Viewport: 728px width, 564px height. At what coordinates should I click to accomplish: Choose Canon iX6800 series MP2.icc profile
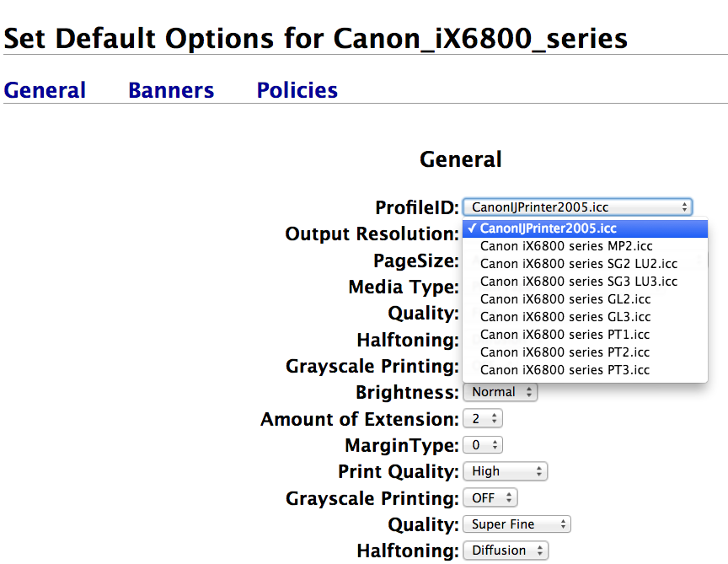click(566, 246)
